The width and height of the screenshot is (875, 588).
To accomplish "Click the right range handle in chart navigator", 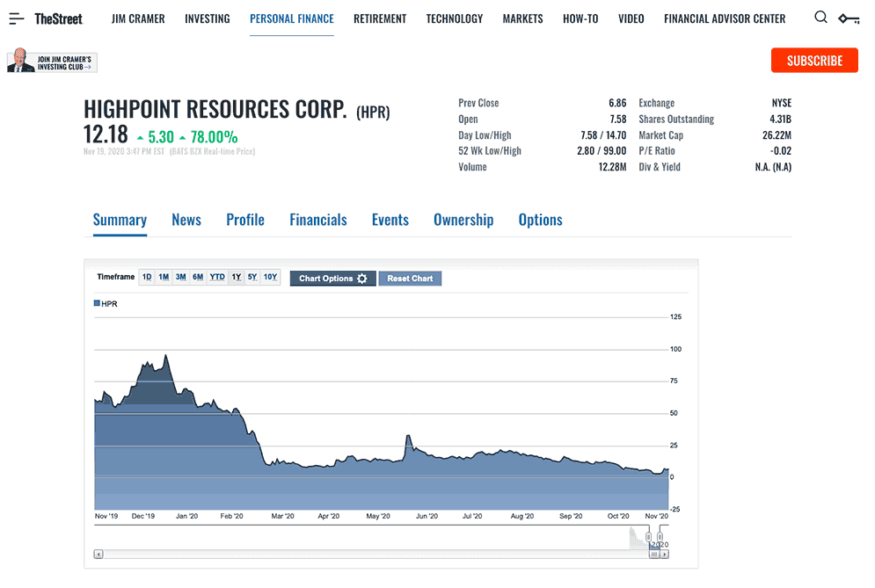I will (x=660, y=537).
